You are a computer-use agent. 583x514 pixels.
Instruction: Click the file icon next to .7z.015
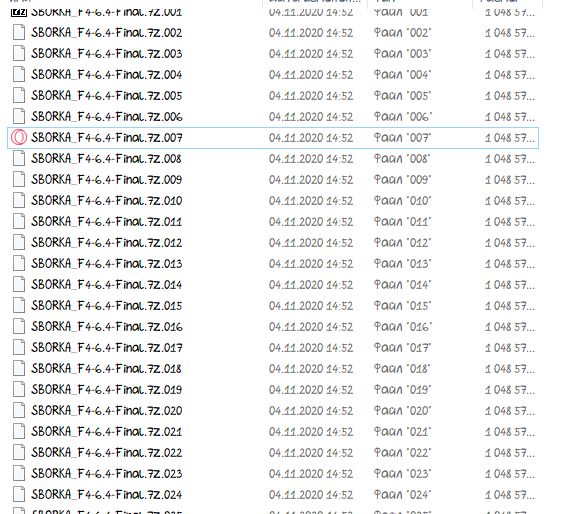19,305
